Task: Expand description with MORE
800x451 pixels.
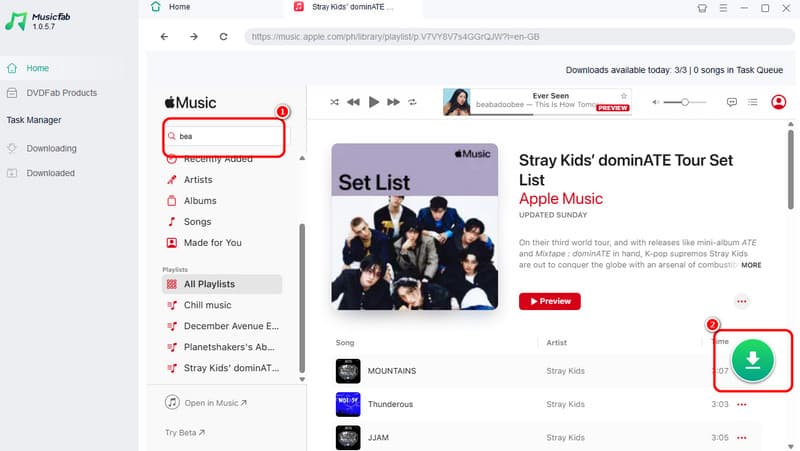Action: point(751,265)
